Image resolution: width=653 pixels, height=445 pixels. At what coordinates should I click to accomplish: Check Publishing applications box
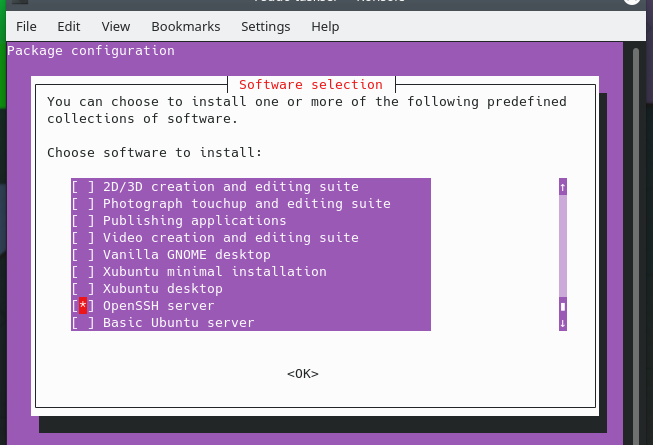click(x=83, y=221)
